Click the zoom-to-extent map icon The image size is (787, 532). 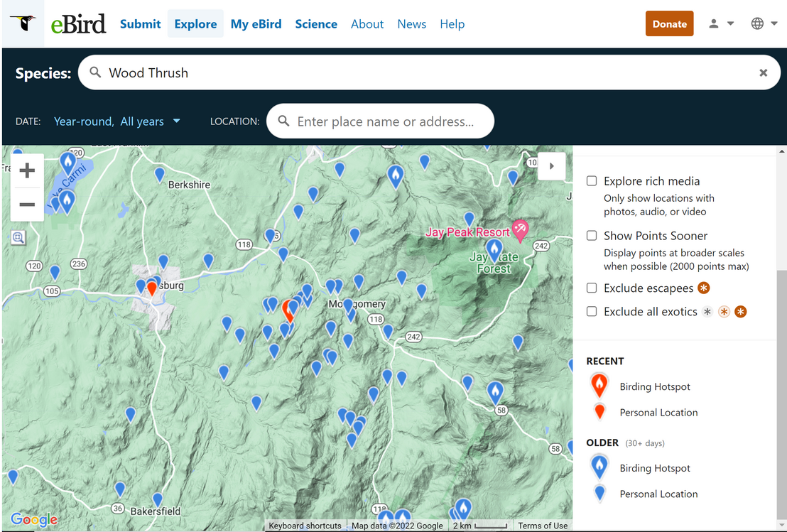coord(18,237)
